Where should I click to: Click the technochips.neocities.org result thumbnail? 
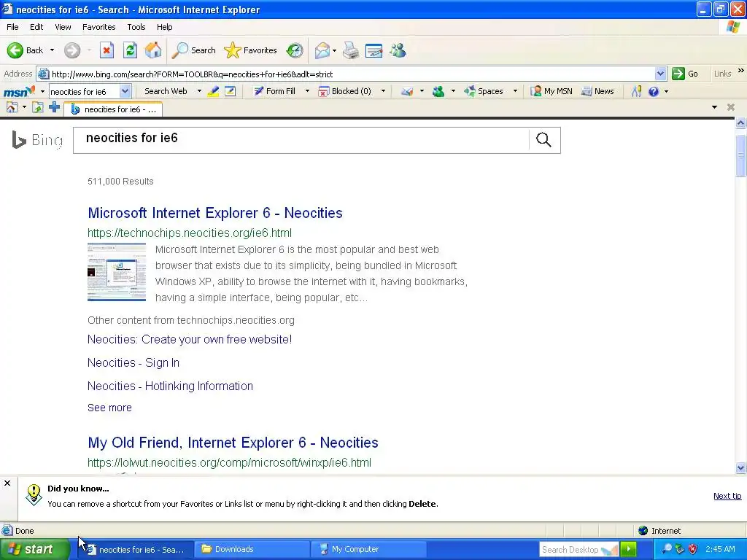pyautogui.click(x=117, y=272)
